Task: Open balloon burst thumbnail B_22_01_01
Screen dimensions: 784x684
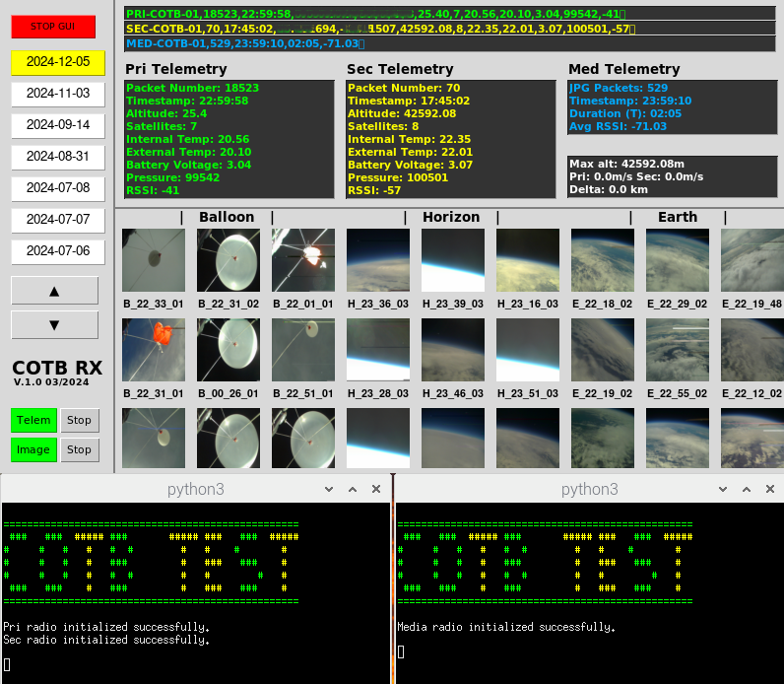Action: pos(303,260)
